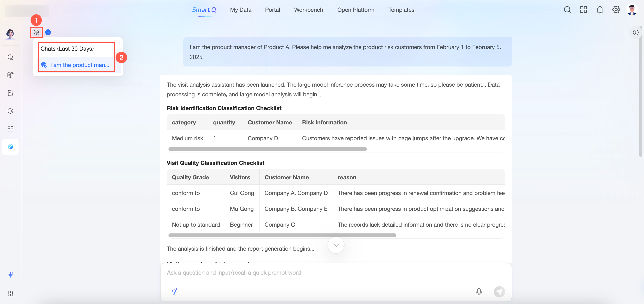This screenshot has height=304, width=644.
Task: Open the Workbench tab
Action: (308, 10)
